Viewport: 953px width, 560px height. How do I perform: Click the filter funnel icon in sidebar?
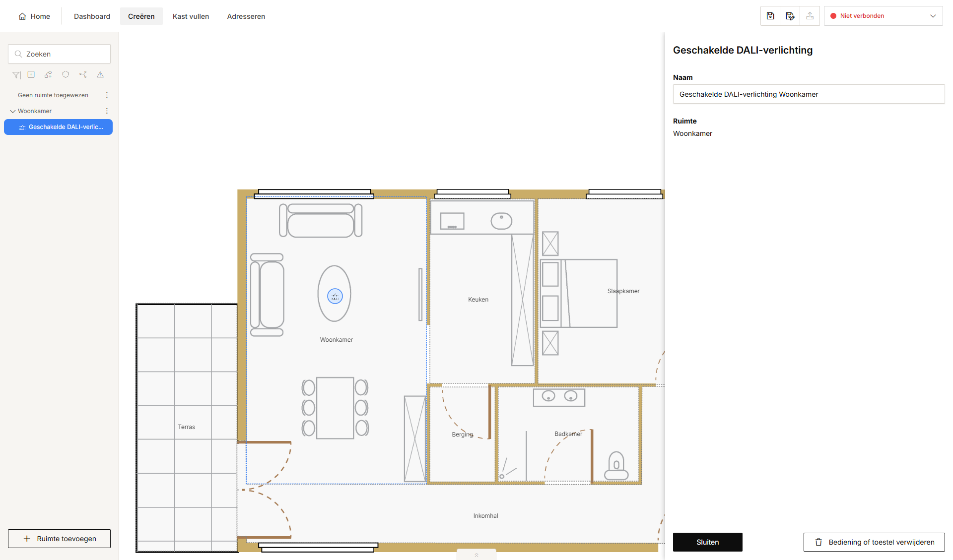[16, 75]
